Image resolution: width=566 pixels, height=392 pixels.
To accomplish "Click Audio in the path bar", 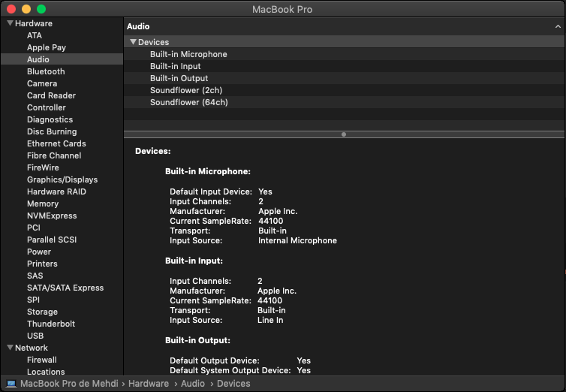I will pos(193,383).
